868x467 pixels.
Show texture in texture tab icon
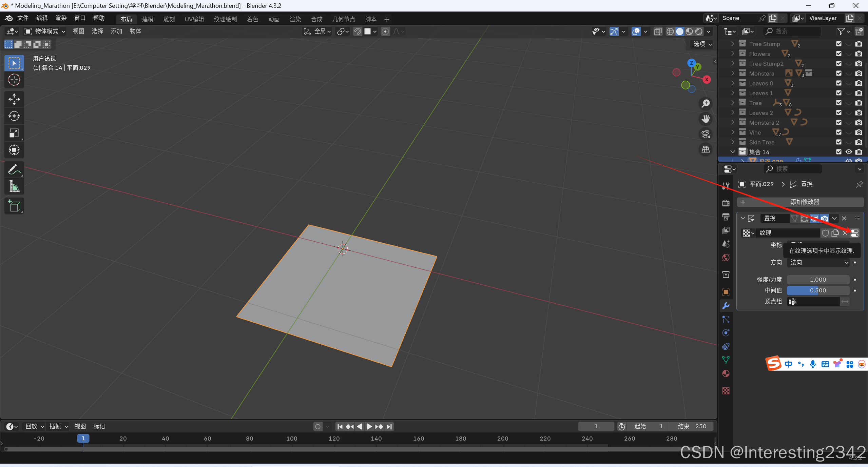pos(855,233)
